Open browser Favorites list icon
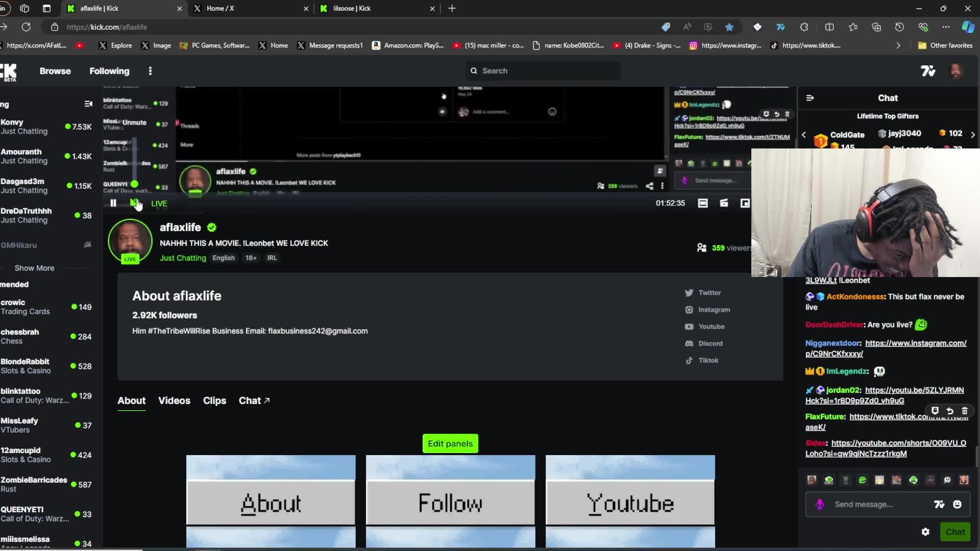Viewport: 980px width, 551px height. click(x=853, y=27)
